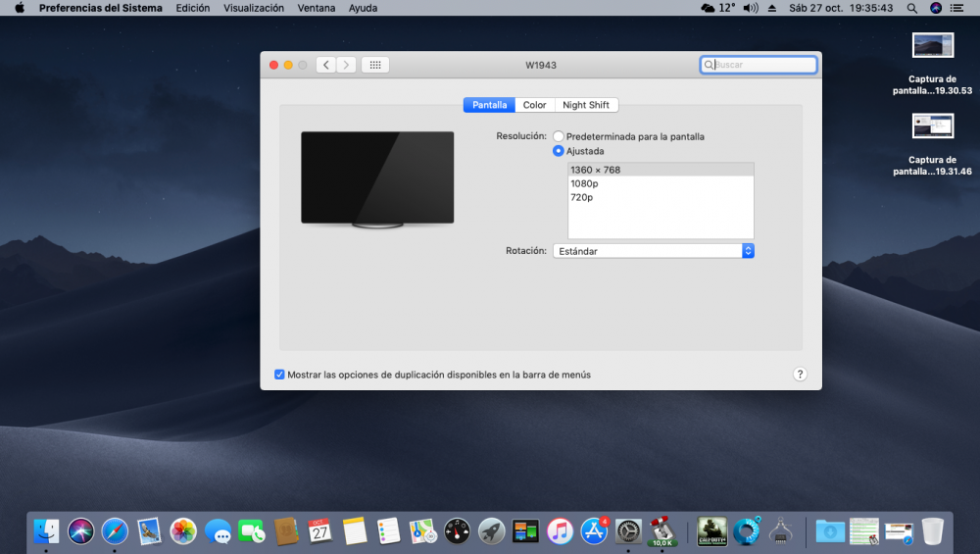
Task: Open Finder from the Dock
Action: coord(46,531)
